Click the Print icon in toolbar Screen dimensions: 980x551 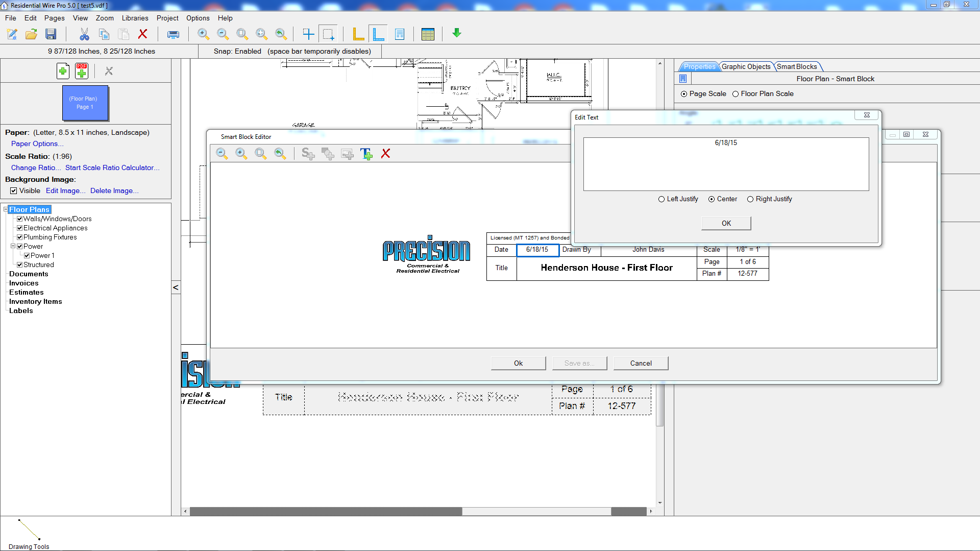coord(173,34)
